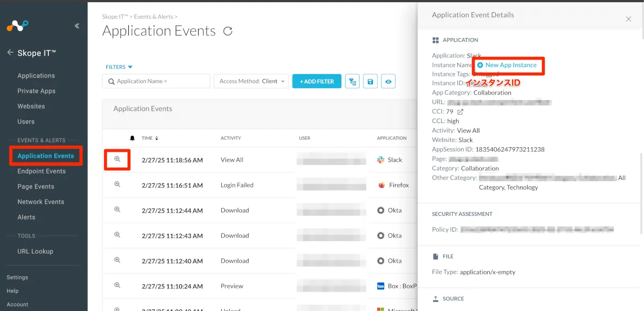644x311 pixels.
Task: Open details magnifier for Slack View All event
Action: 117,160
